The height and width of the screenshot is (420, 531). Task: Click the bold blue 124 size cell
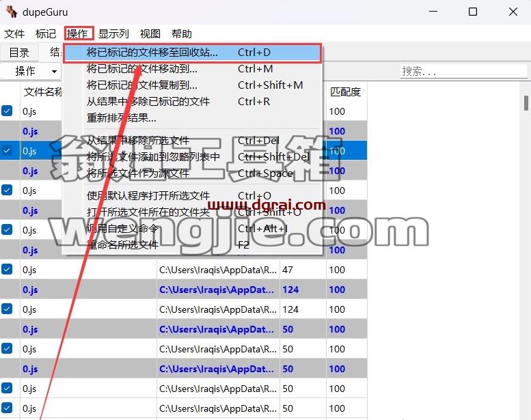(303, 290)
